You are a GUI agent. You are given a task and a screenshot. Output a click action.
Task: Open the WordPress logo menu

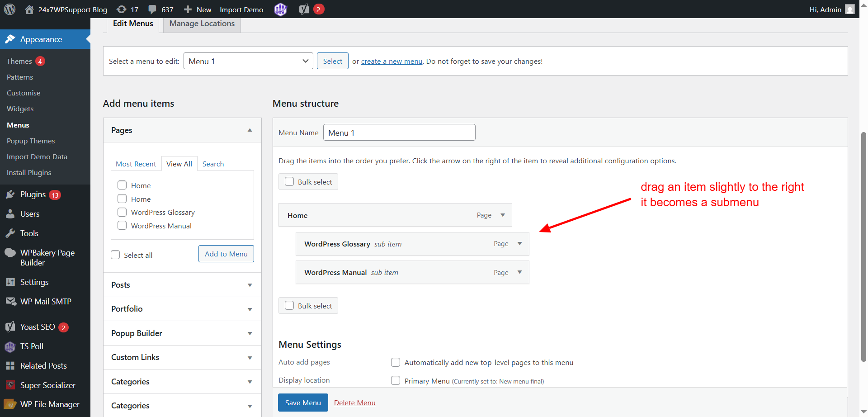(x=10, y=9)
